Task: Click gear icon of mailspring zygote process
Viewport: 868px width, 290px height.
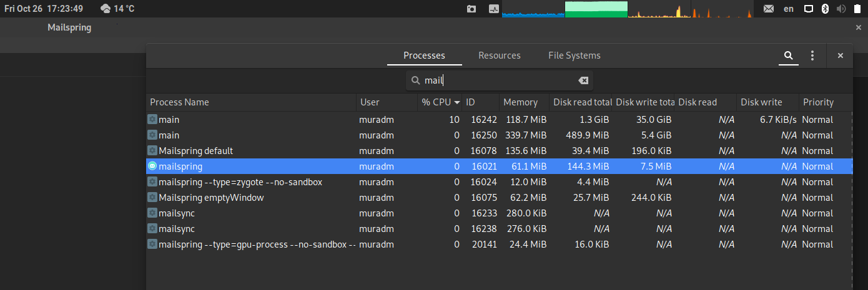Action: [x=152, y=181]
